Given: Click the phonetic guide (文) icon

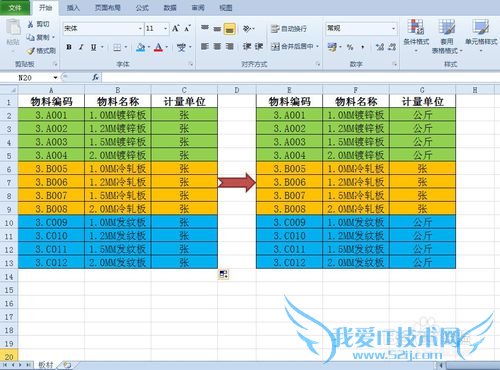Looking at the screenshot, I should (181, 47).
